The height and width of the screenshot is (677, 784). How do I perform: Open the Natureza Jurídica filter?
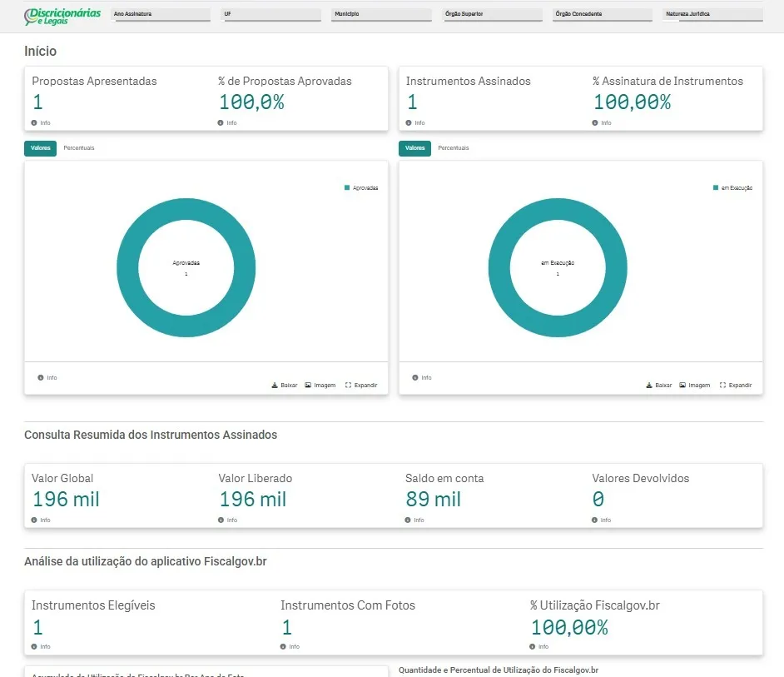coord(713,14)
